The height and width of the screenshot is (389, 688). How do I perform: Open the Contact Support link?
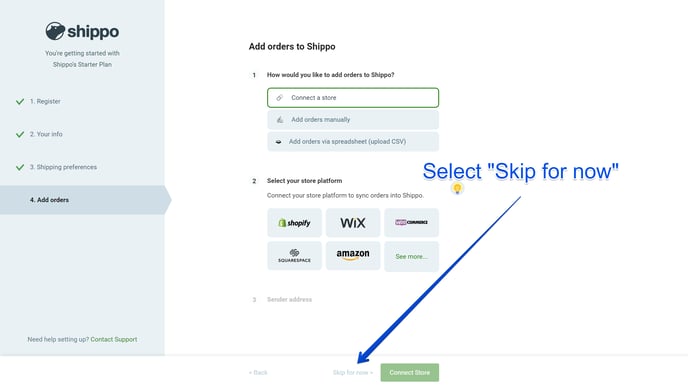(x=114, y=339)
